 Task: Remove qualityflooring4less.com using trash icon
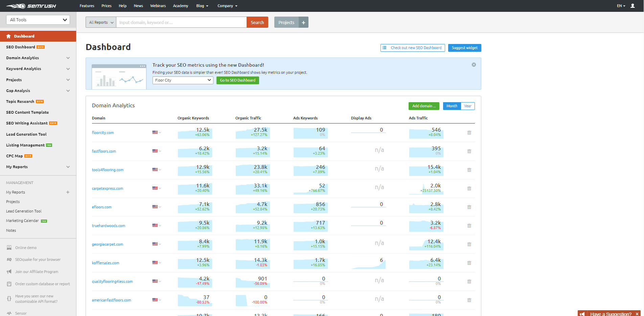[x=469, y=281]
